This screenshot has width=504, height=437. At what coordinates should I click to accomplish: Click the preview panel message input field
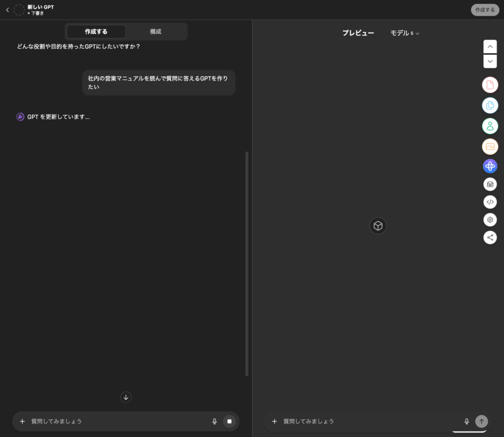(369, 421)
